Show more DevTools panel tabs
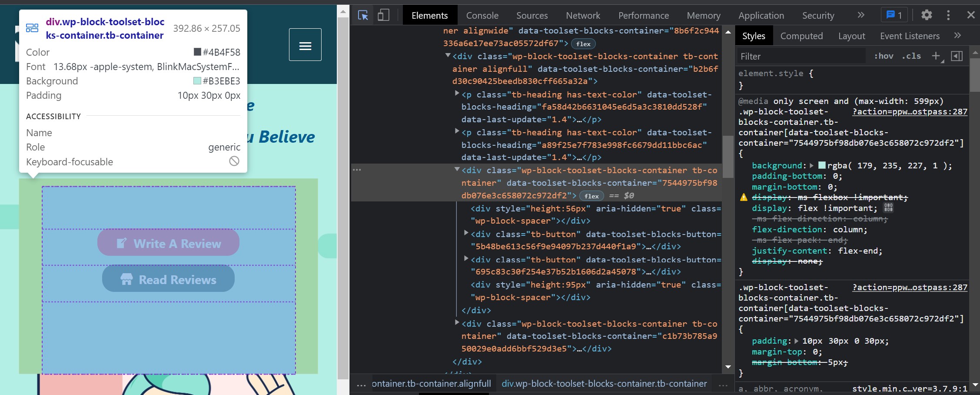 coord(861,15)
